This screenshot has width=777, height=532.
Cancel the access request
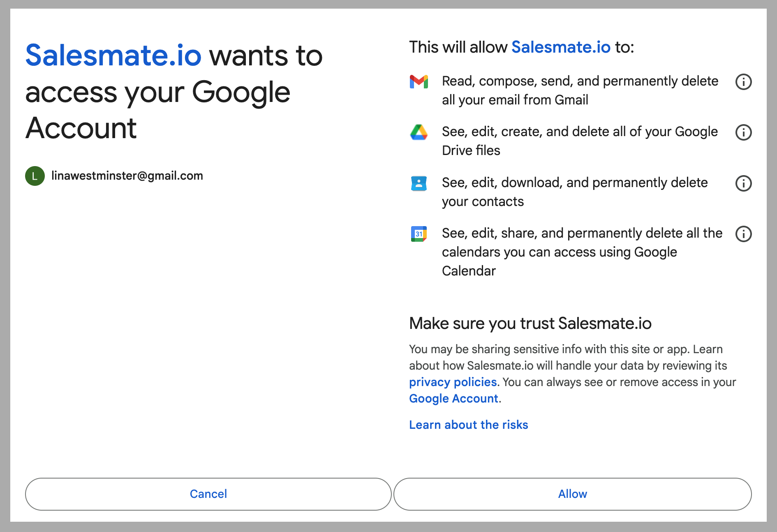click(208, 494)
